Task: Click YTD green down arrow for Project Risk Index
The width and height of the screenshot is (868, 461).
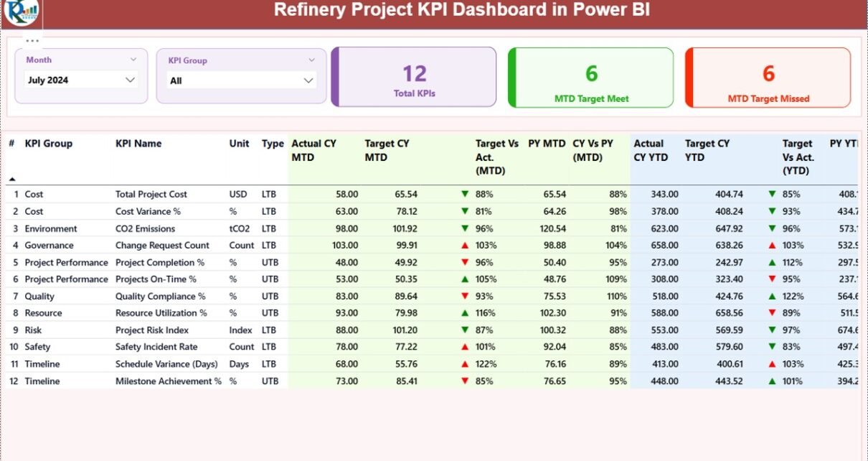Action: [772, 330]
